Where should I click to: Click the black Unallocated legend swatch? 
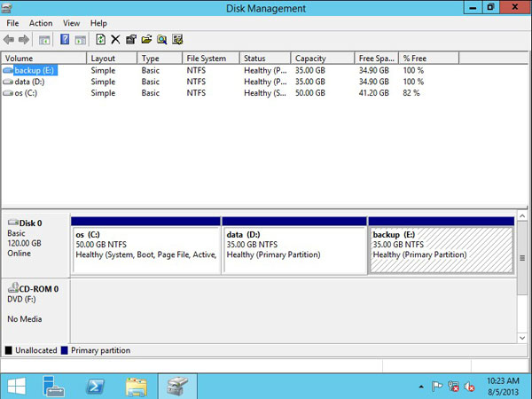[x=9, y=350]
